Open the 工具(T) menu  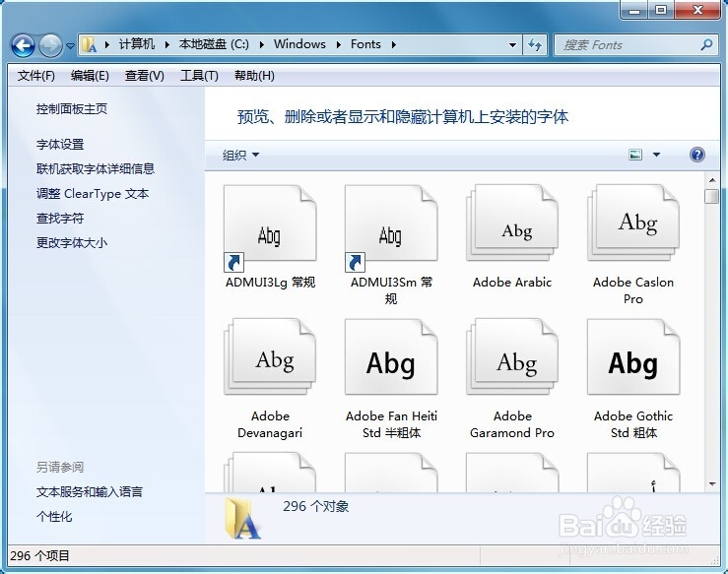(199, 76)
